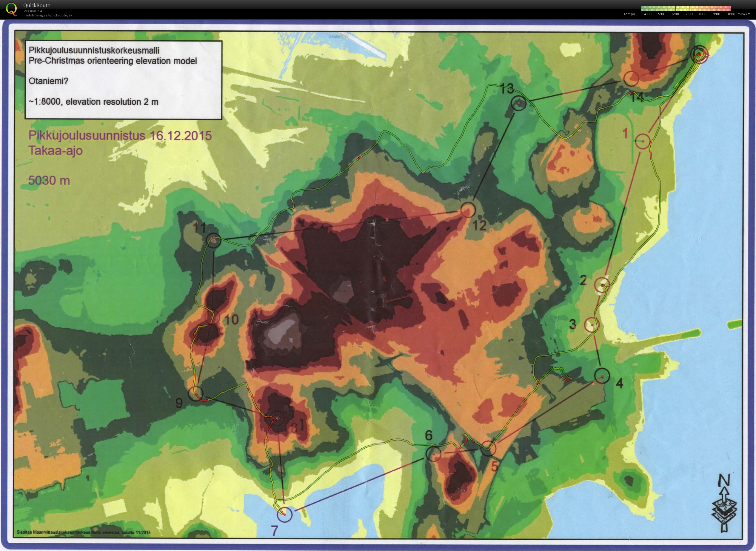
Task: Click the yellow middle of tempo color scale
Action: 686,8
